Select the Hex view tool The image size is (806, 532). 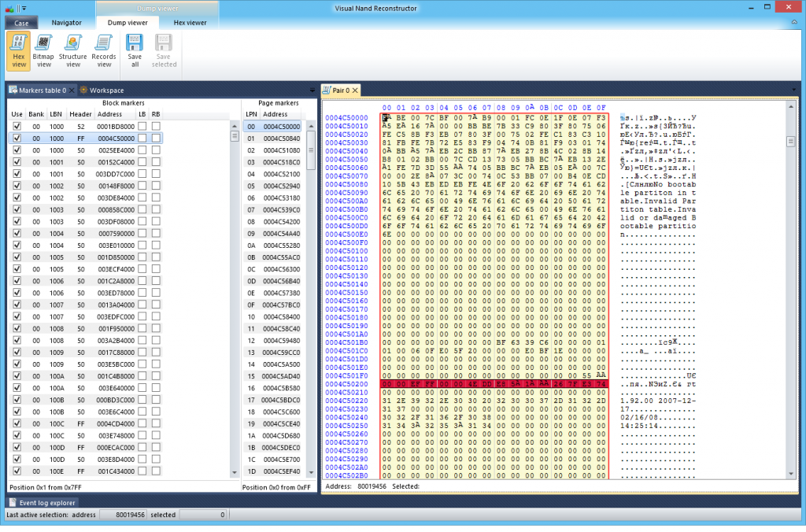click(19, 51)
